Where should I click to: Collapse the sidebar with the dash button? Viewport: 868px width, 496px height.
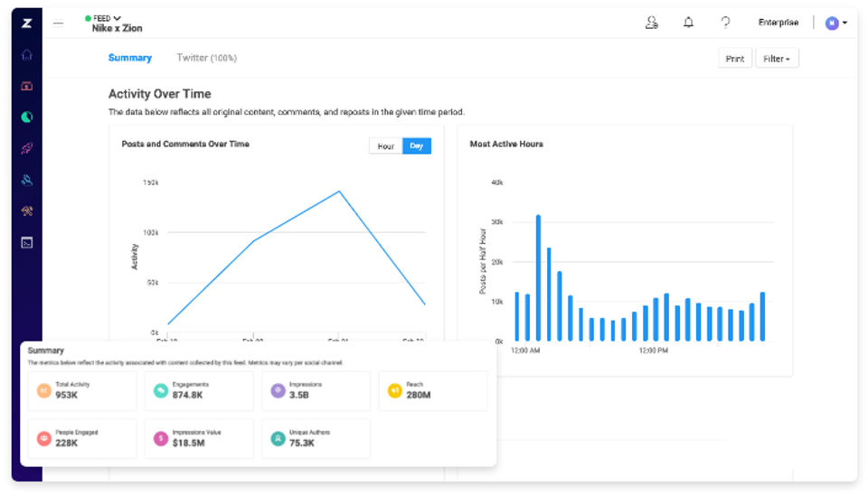pyautogui.click(x=59, y=23)
